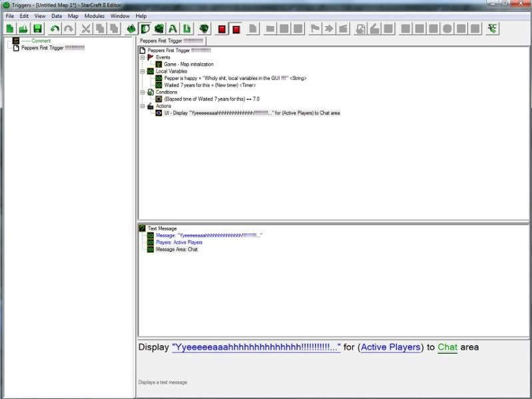Open the Import module icon
Screen dimensions: 532x399
tap(186, 29)
